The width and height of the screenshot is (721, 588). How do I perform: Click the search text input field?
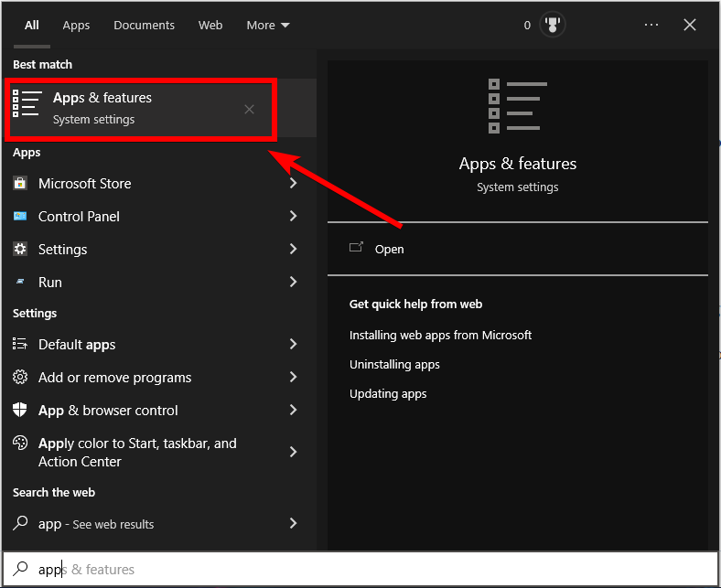click(x=360, y=569)
